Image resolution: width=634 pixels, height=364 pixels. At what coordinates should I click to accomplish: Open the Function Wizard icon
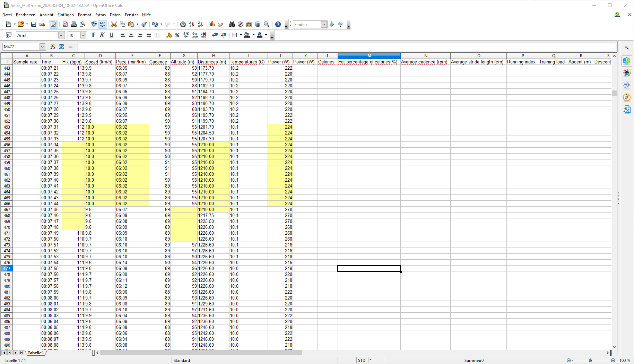click(53, 46)
